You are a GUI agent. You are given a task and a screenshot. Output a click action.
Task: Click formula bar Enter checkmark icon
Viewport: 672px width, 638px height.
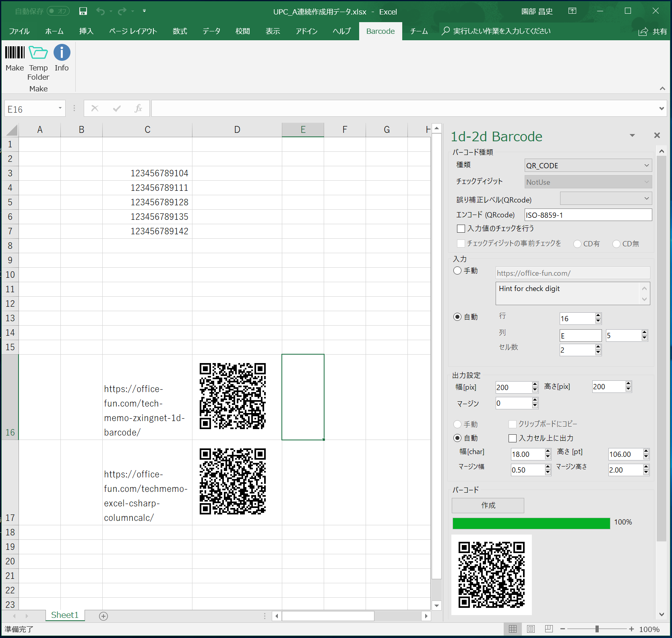117,108
